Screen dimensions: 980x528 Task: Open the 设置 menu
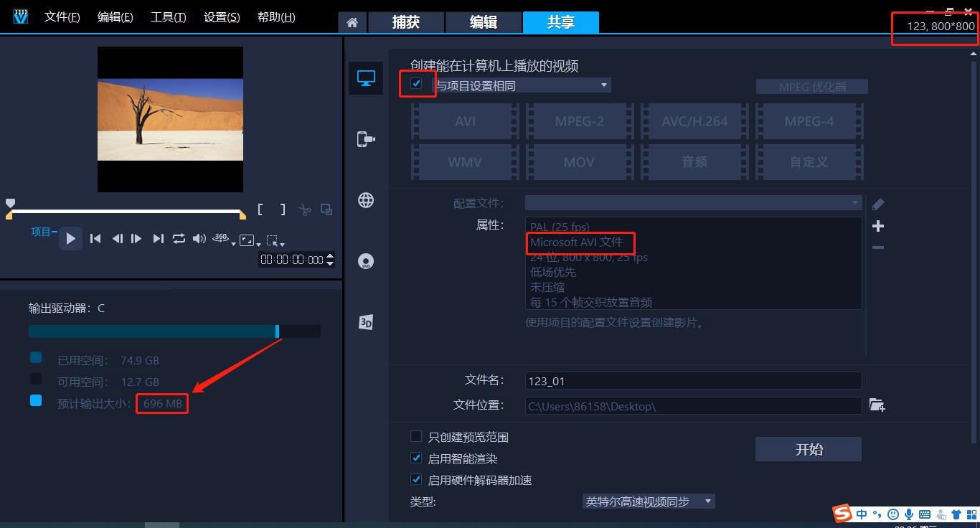(221, 16)
